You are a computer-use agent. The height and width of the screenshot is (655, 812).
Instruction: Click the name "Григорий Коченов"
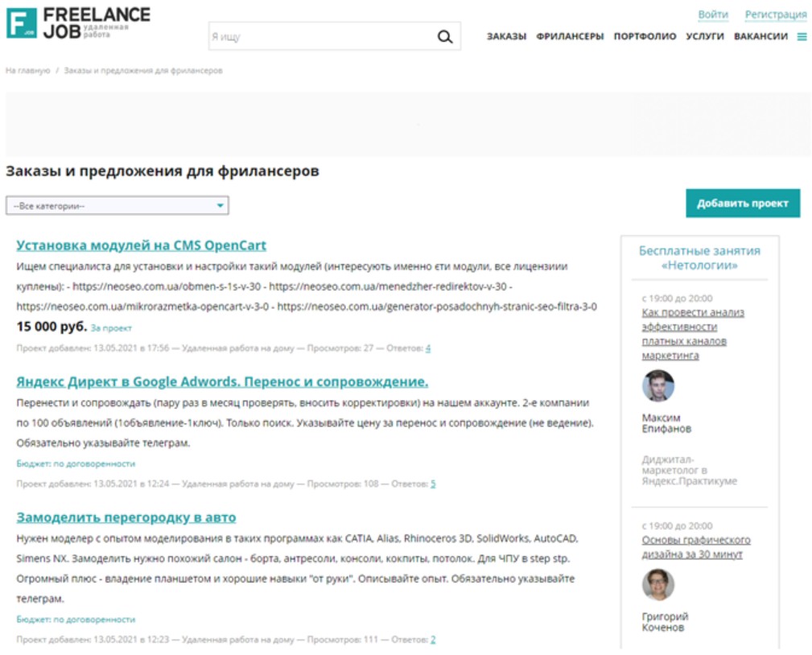(665, 622)
